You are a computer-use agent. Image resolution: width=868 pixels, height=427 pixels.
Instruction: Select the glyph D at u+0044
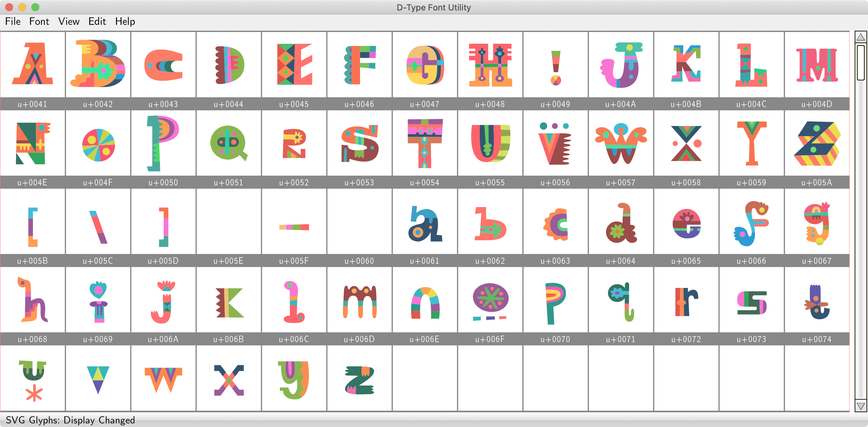pos(229,65)
